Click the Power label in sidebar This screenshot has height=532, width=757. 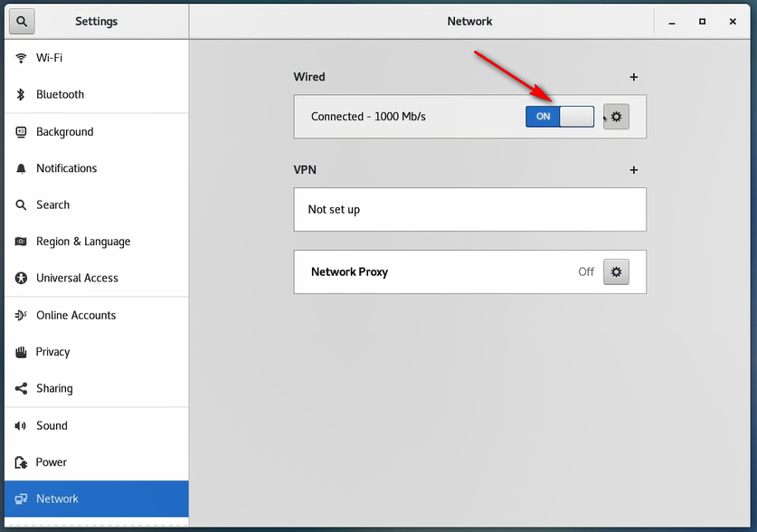(52, 462)
